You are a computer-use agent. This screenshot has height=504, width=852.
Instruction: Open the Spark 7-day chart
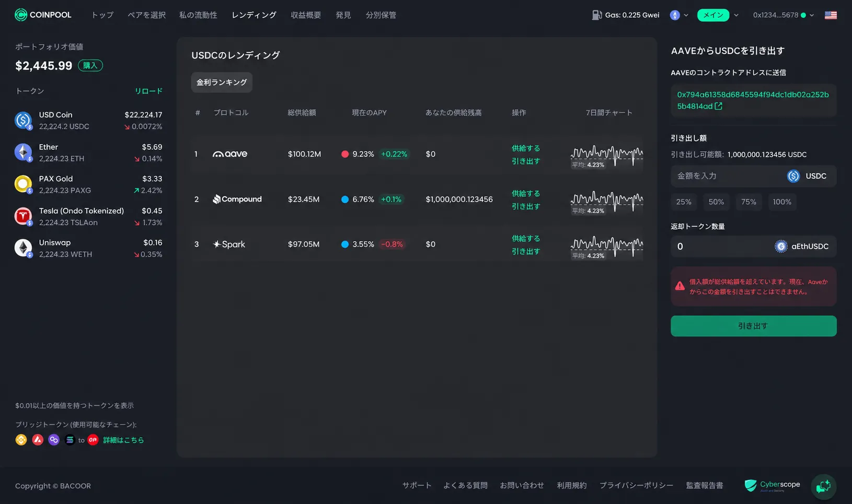pyautogui.click(x=607, y=247)
